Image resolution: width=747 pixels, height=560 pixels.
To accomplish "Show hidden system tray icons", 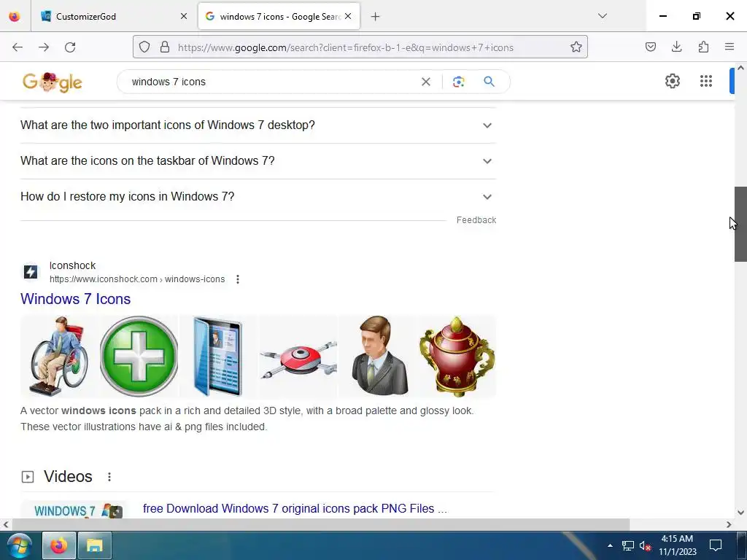I will [610, 545].
